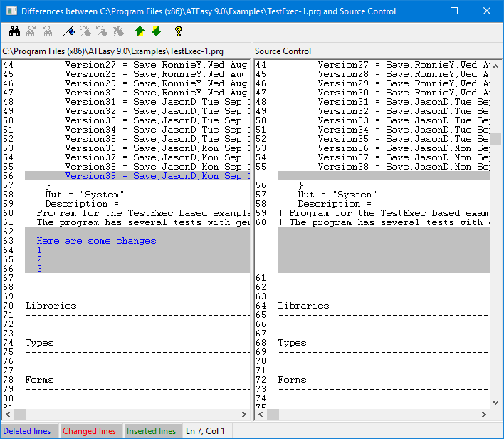Click the vertical scrollbar thumb

[x=495, y=139]
